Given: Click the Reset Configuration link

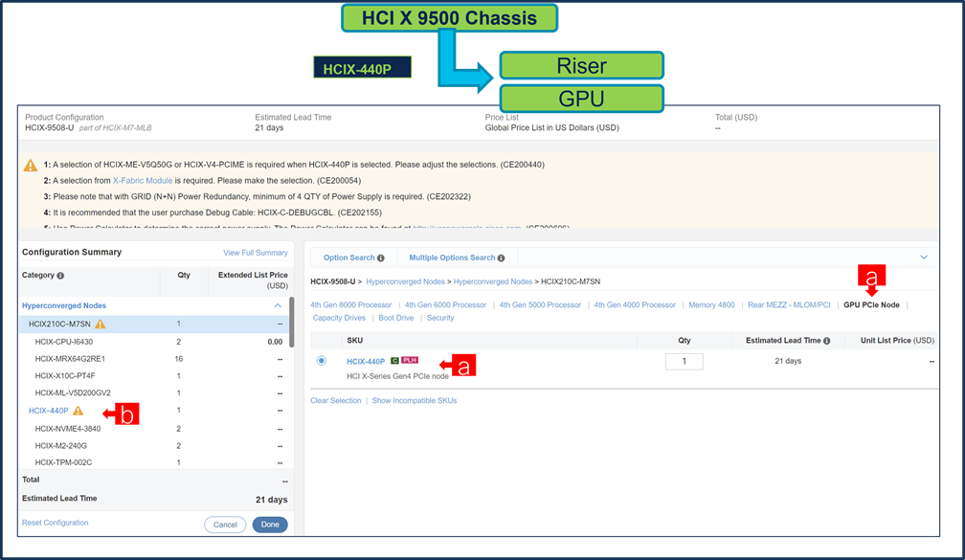Looking at the screenshot, I should tap(55, 523).
